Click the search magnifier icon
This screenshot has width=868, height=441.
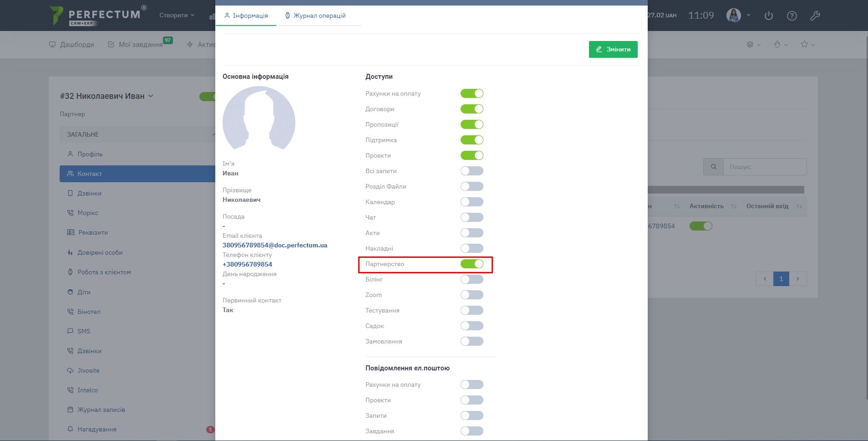(x=713, y=167)
